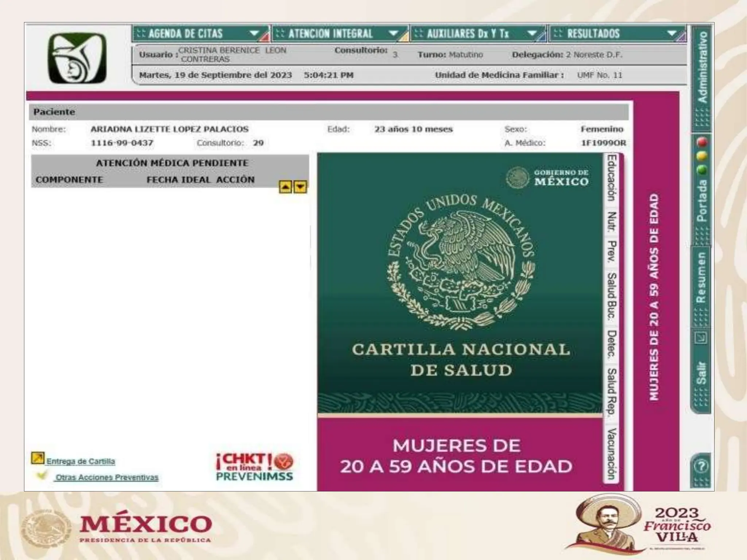Click the Otras Acciones checkmark icon
The image size is (747, 560).
[x=42, y=475]
